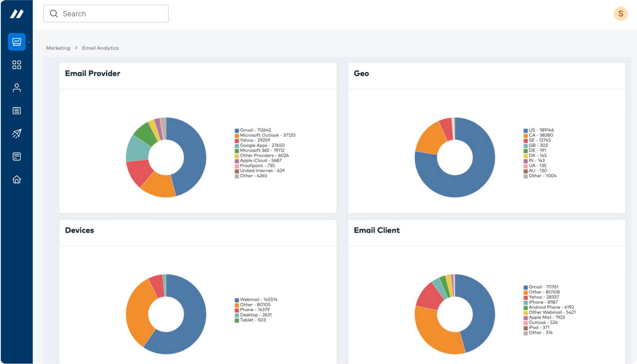Click the Gmail - 111761 legend swatch
Viewport: 637px width, 364px height.
coord(526,287)
